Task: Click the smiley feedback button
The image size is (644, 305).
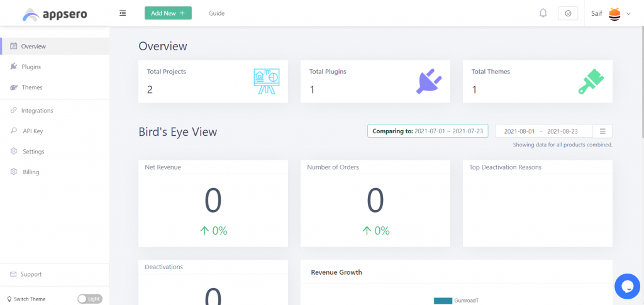Action: (x=568, y=13)
